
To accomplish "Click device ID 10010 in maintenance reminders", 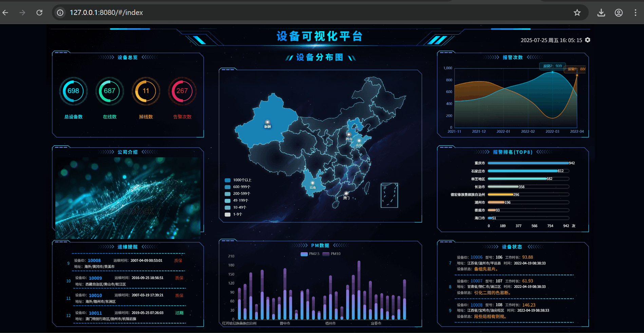I will click(x=95, y=296).
